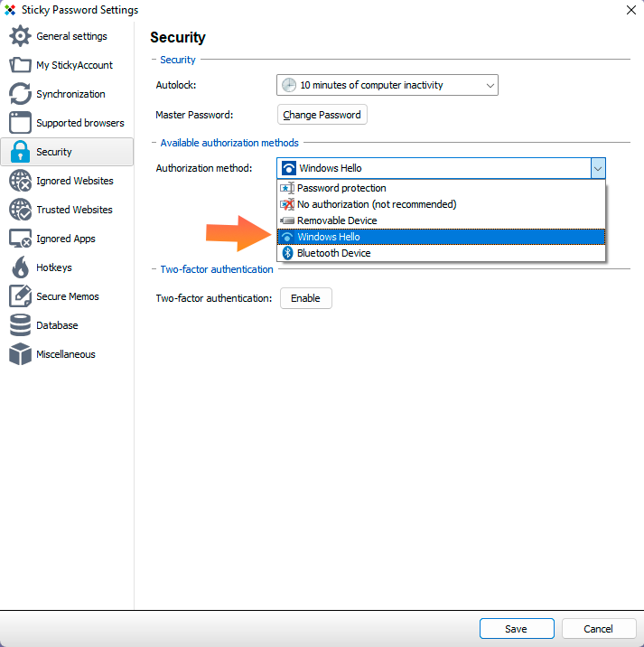Click the Ignored Websites globe icon
Screen dimensions: 644x647
point(20,181)
